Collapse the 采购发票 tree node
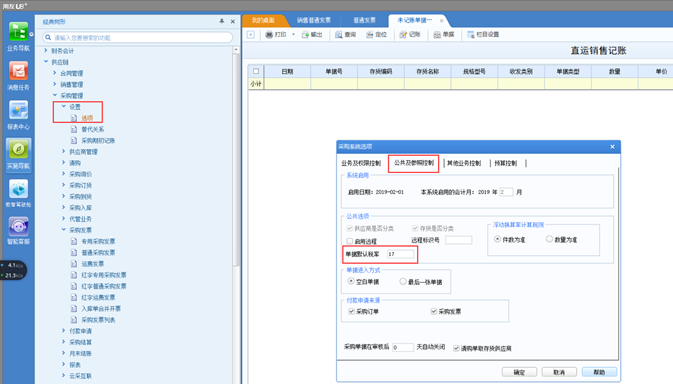The width and height of the screenshot is (673, 384). pyautogui.click(x=64, y=230)
